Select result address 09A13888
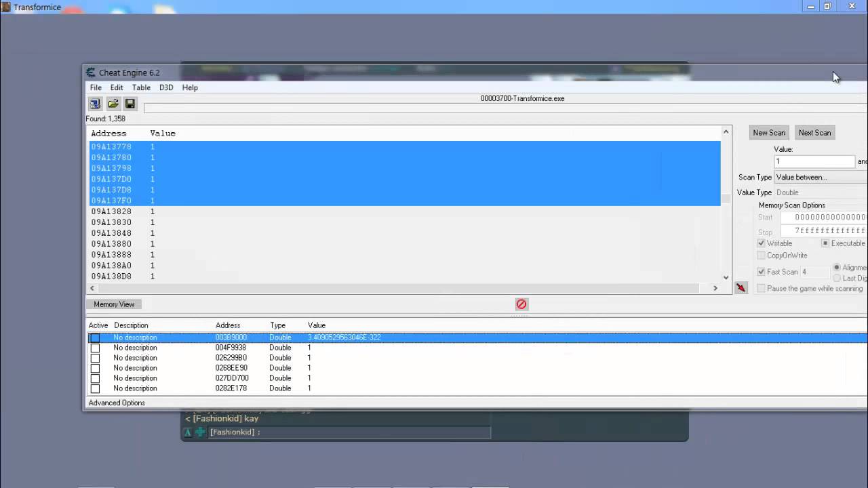The height and width of the screenshot is (488, 868). point(404,255)
